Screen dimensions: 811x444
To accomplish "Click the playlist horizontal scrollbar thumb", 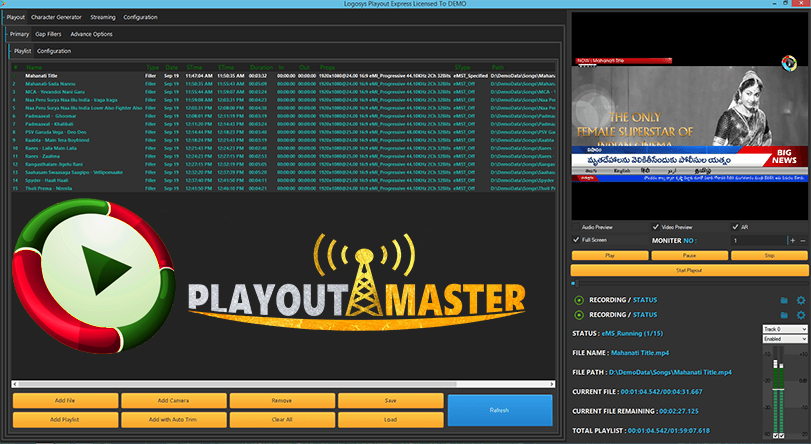I will point(237,384).
